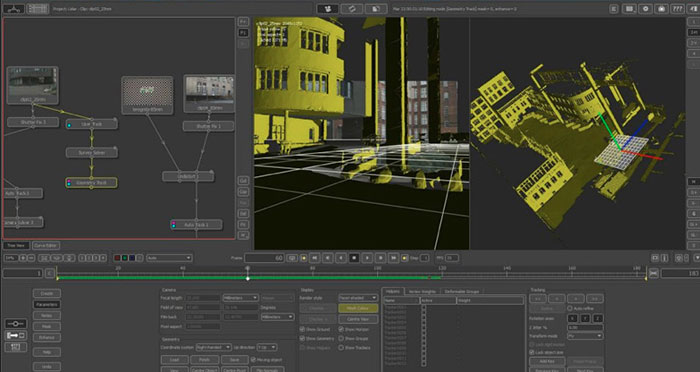Play backward with the left arrow
Viewport: 700px width, 372px height.
coord(341,258)
